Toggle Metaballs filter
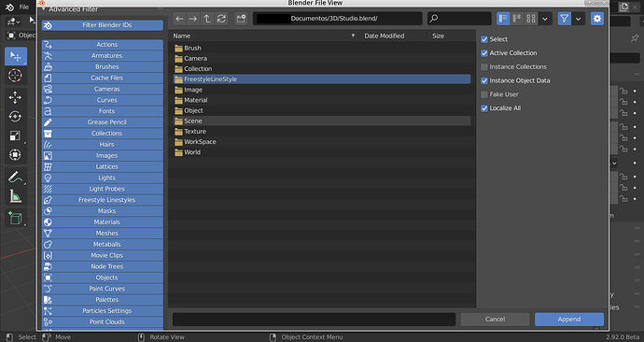Screen dimensions: 644x342 tap(103, 244)
